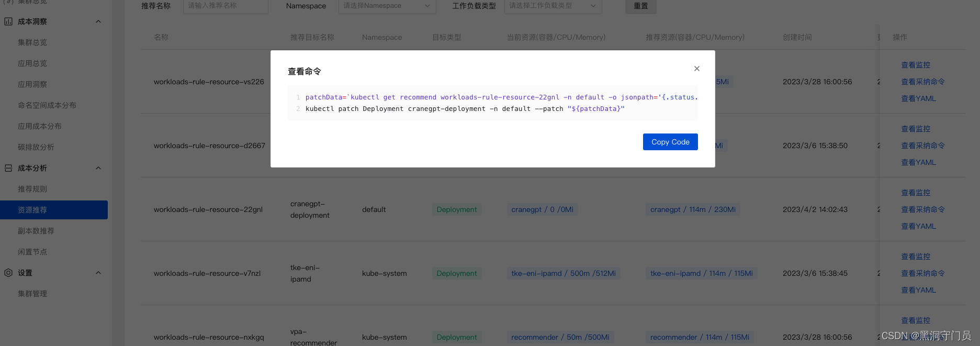Click the 设置 gear icon in sidebar
The image size is (980, 346).
click(8, 273)
